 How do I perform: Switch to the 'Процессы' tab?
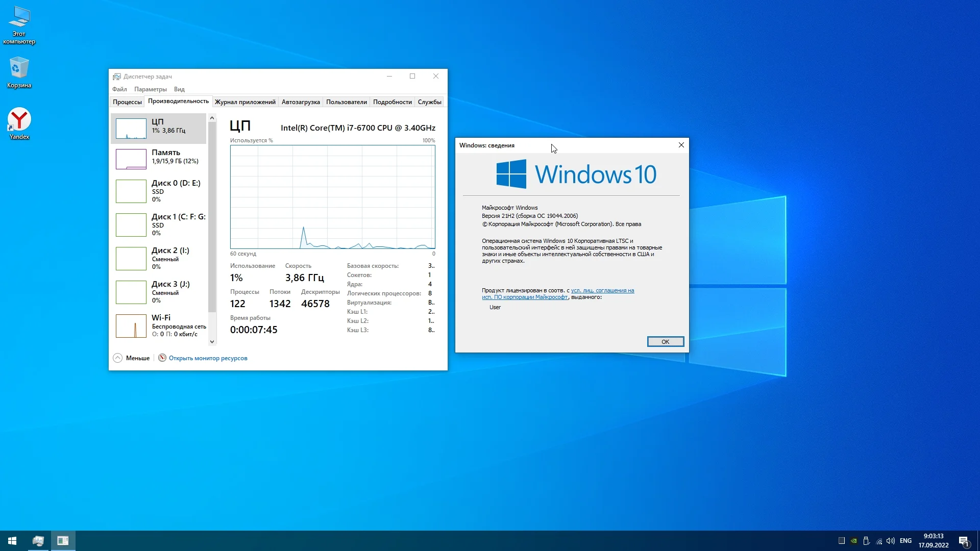tap(127, 102)
